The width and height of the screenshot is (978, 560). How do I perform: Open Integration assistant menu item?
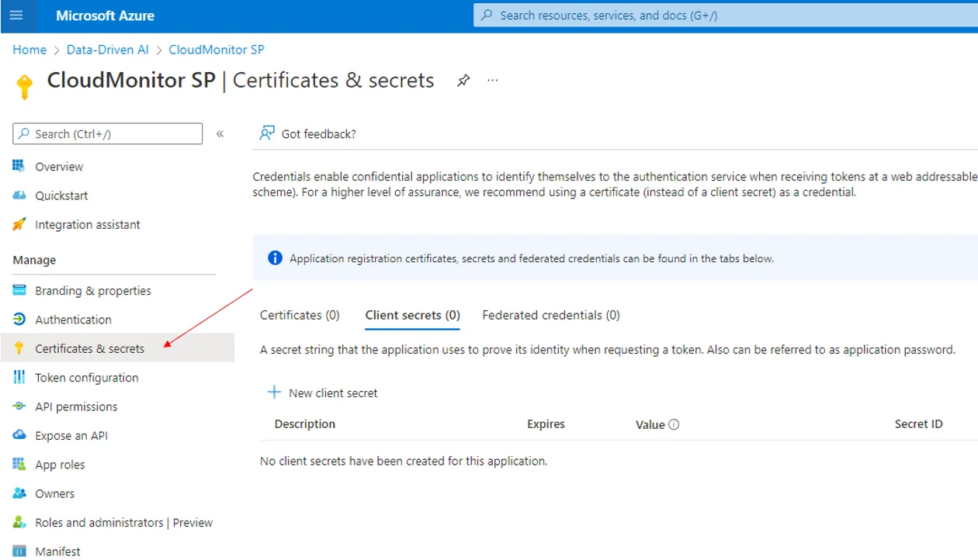point(88,224)
